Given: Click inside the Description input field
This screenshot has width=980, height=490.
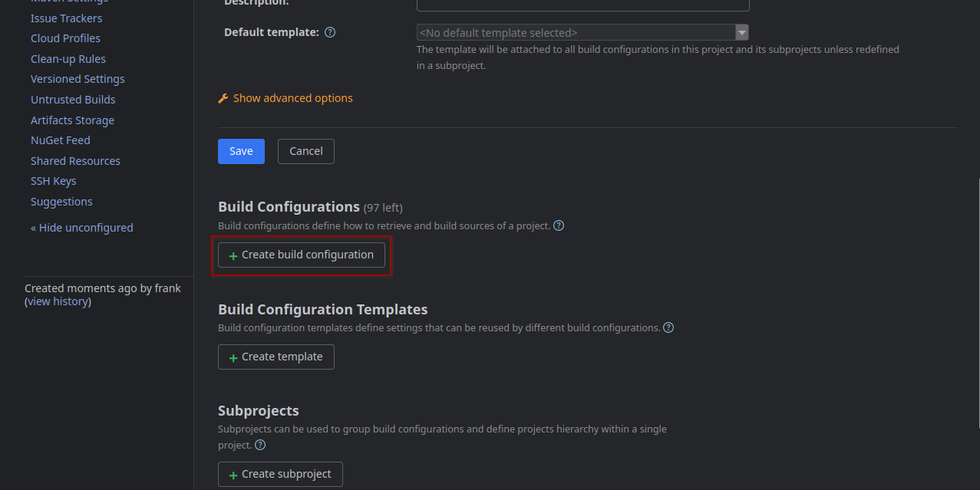Looking at the screenshot, I should coord(582,5).
